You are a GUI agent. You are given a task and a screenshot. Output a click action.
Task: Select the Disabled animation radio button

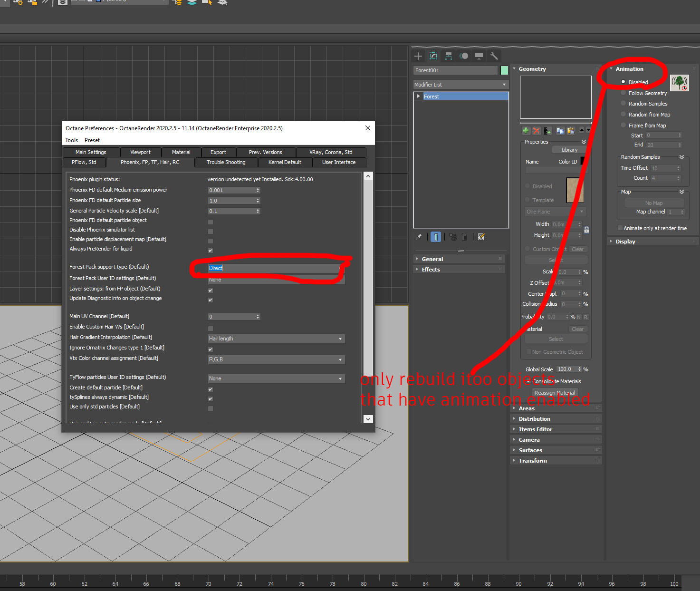(x=623, y=82)
